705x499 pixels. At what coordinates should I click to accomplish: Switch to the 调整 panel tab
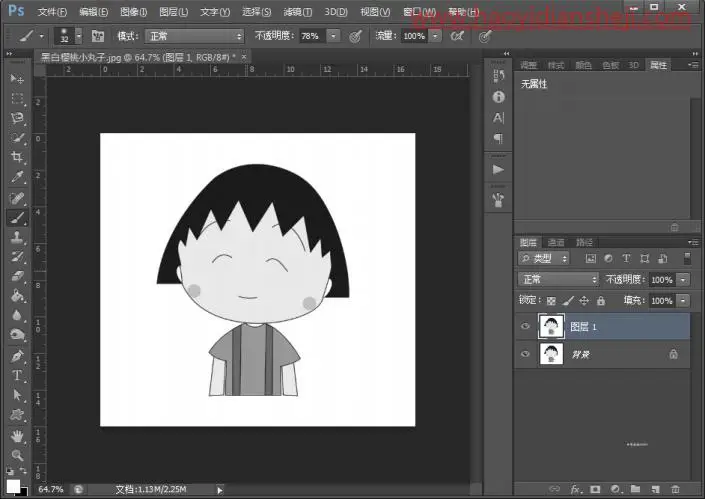(528, 65)
